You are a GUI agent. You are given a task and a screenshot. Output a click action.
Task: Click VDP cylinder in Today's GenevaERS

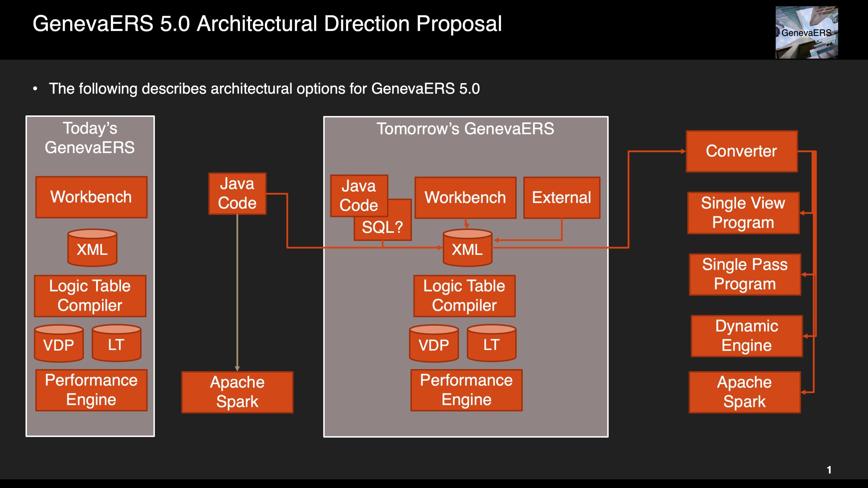[x=59, y=343]
